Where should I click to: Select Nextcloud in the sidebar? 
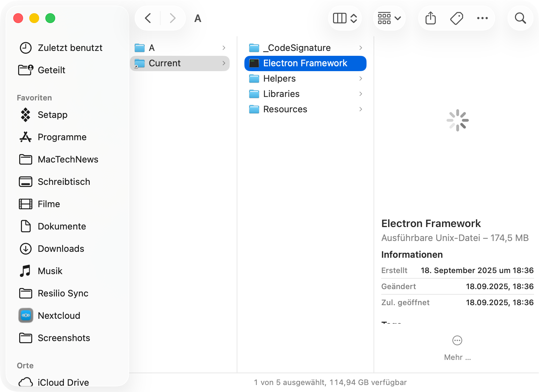(59, 316)
